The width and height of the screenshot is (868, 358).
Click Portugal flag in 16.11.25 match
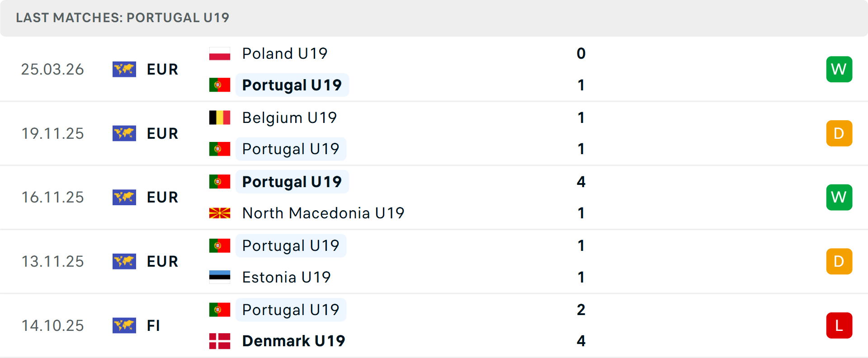point(220,182)
